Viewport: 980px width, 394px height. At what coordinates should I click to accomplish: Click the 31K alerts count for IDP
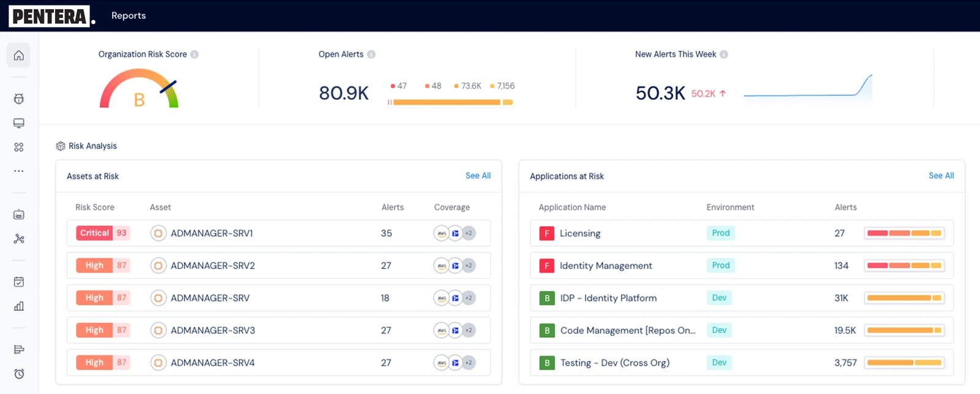tap(841, 298)
